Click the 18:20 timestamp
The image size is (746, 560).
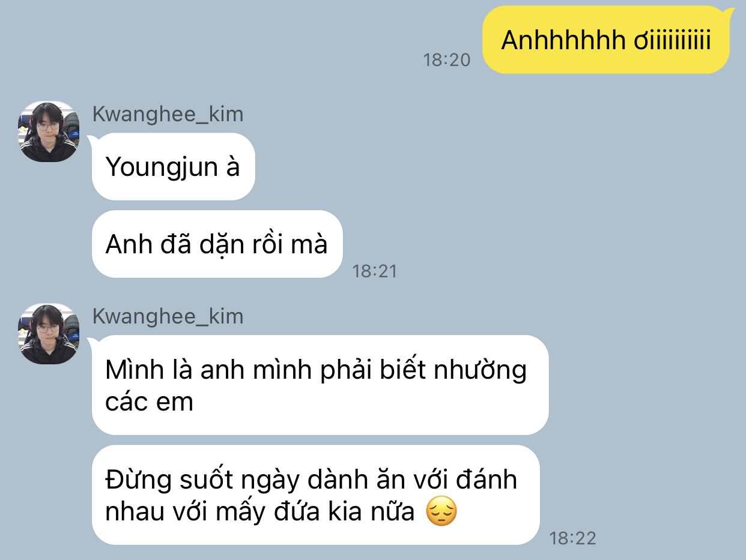click(x=447, y=60)
